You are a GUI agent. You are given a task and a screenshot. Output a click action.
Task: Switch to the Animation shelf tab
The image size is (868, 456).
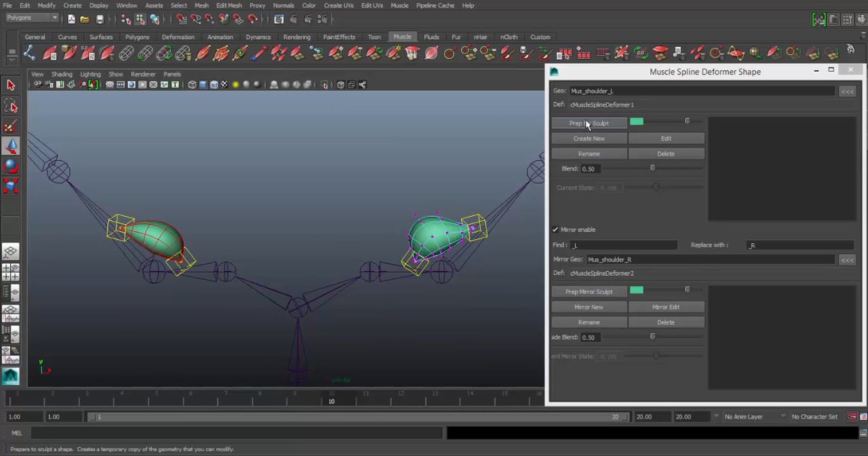tap(220, 37)
